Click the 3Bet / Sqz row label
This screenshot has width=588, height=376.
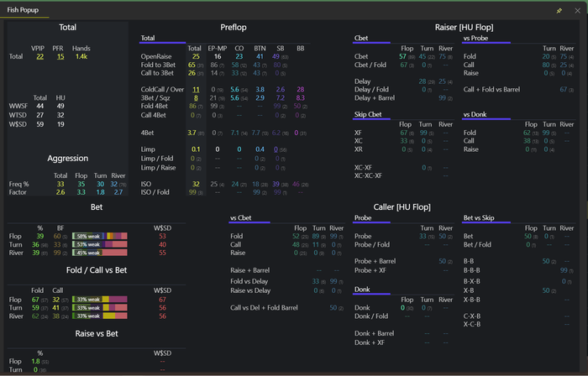(x=155, y=97)
